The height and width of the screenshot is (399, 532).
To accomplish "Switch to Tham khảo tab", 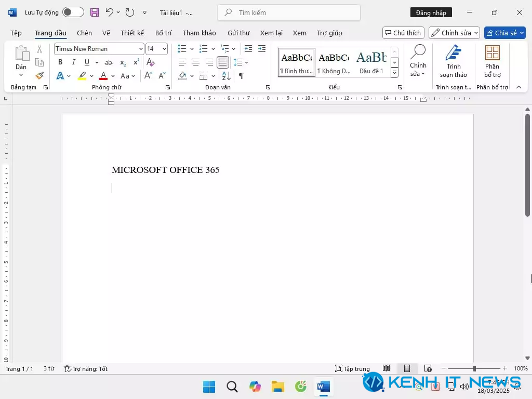I will tap(199, 33).
